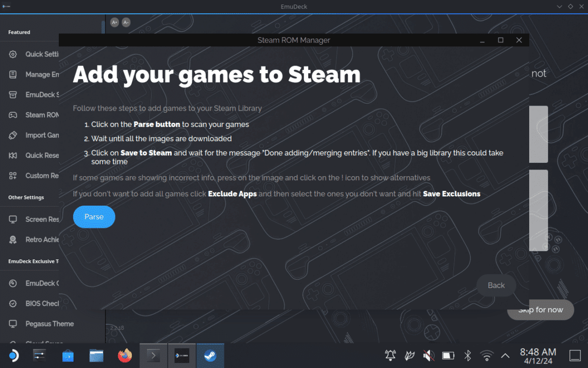The height and width of the screenshot is (368, 588).
Task: Click the EmuDeck Compressor icon in sidebar
Action: click(x=13, y=283)
